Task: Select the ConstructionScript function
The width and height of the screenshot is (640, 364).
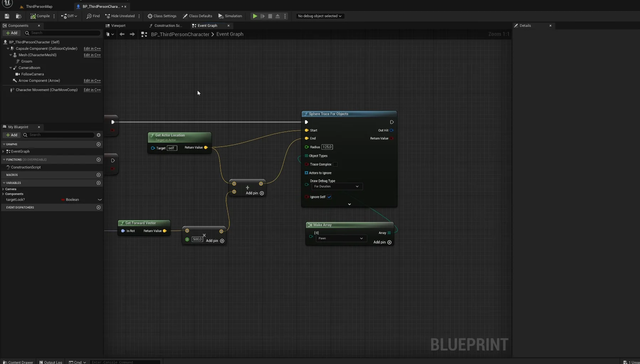Action: (x=26, y=167)
